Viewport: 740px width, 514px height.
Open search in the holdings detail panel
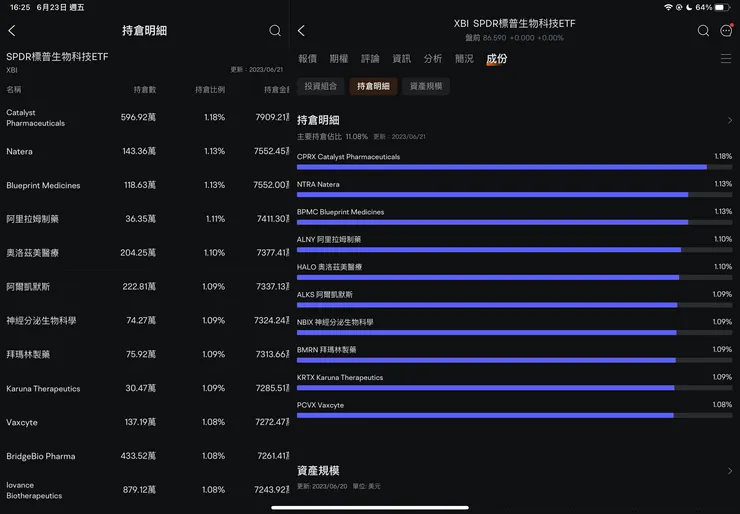(x=275, y=31)
